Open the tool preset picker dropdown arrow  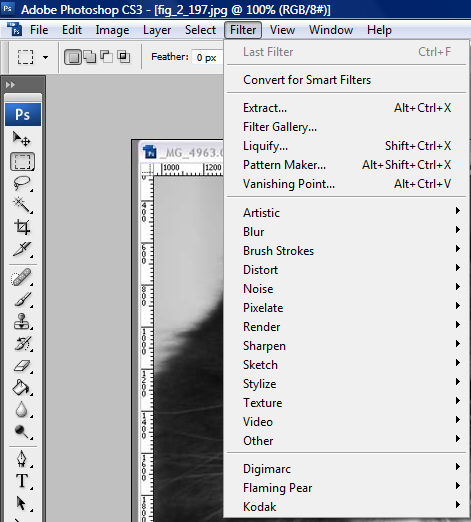(45, 57)
